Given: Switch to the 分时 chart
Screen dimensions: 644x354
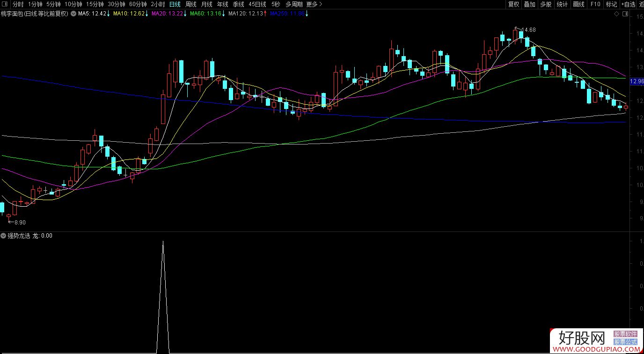Looking at the screenshot, I should click(18, 4).
